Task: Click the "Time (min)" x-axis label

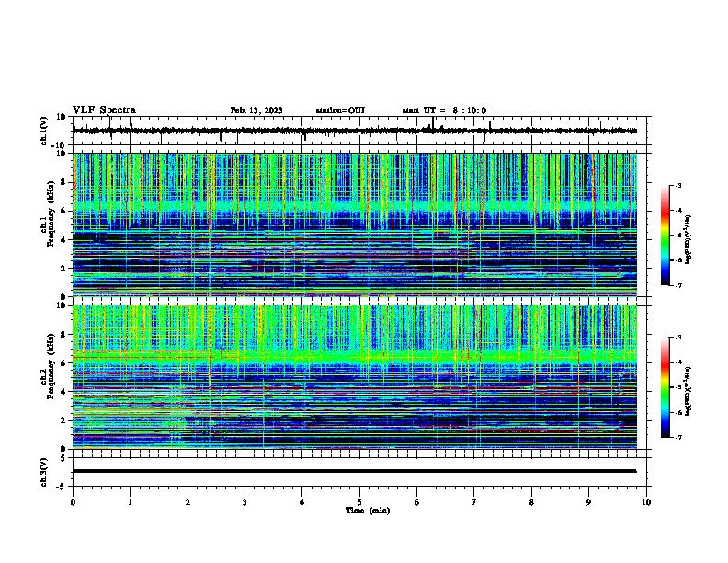Action: click(368, 511)
